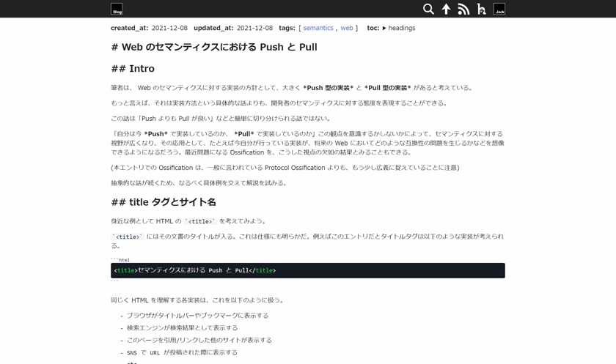Follow the "web" tag link
Viewport: 616px width, 364px height.
346,28
